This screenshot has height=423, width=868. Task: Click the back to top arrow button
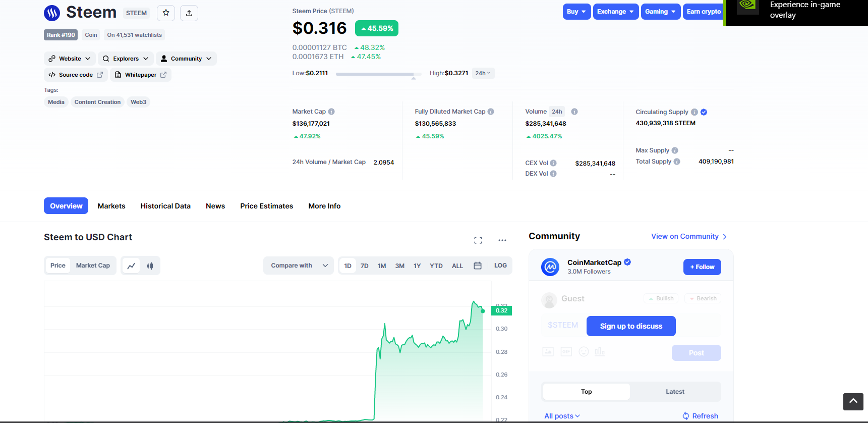pos(853,402)
